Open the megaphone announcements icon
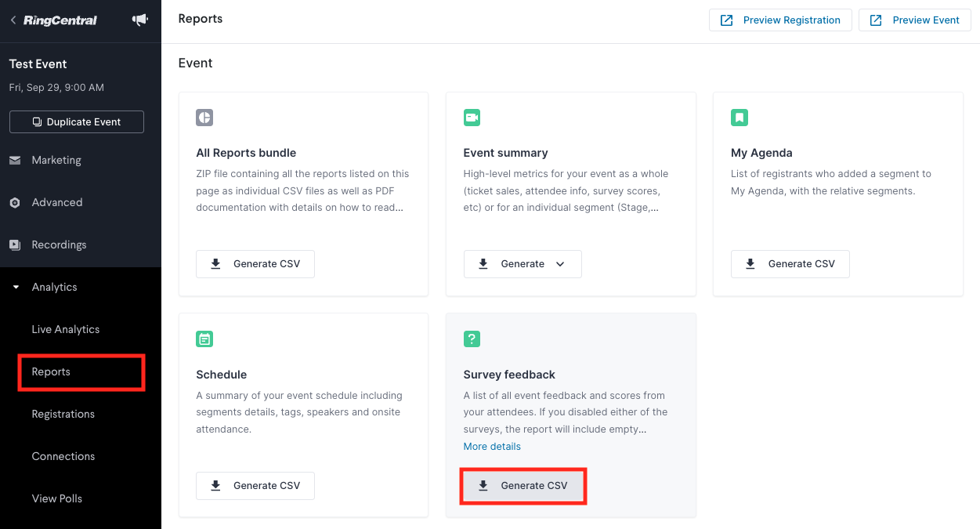 [140, 20]
